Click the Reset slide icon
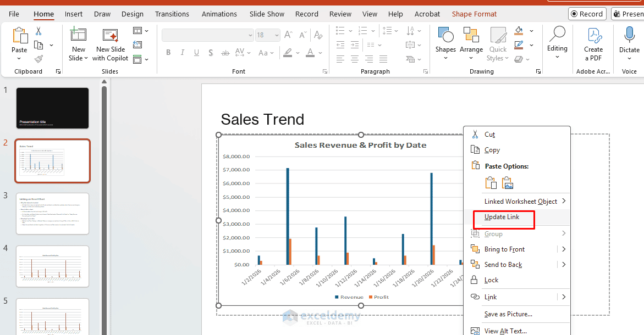644x335 pixels. pyautogui.click(x=137, y=44)
